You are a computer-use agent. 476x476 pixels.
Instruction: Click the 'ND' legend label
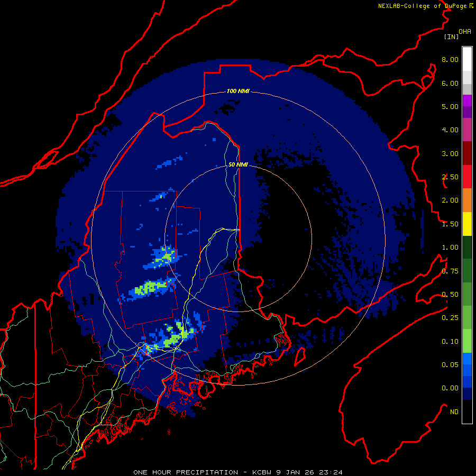point(454,412)
